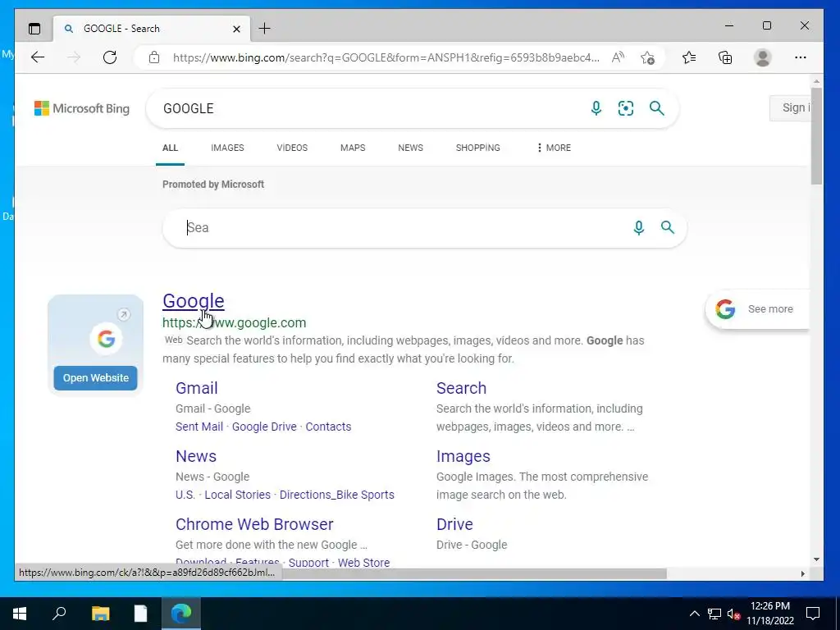Open the tab actions menu icon
The height and width of the screenshot is (630, 840).
[34, 29]
